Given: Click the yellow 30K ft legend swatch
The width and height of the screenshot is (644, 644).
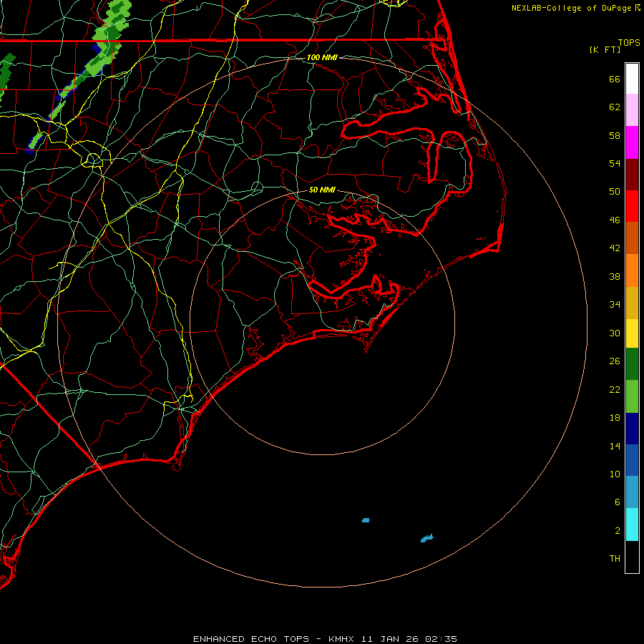Looking at the screenshot, I should tap(632, 333).
